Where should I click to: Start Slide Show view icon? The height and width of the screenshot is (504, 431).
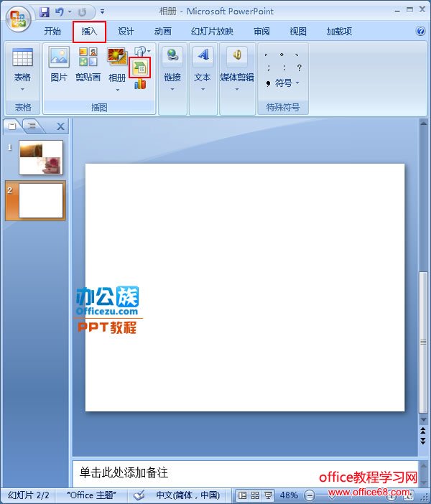coord(268,495)
